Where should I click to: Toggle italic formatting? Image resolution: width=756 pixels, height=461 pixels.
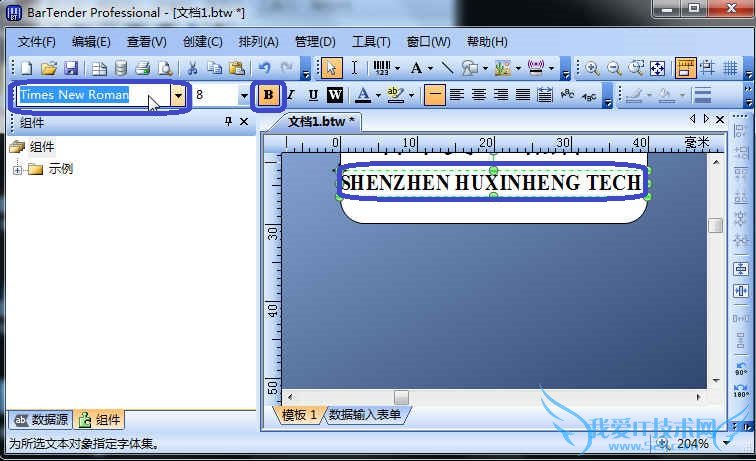tap(291, 95)
